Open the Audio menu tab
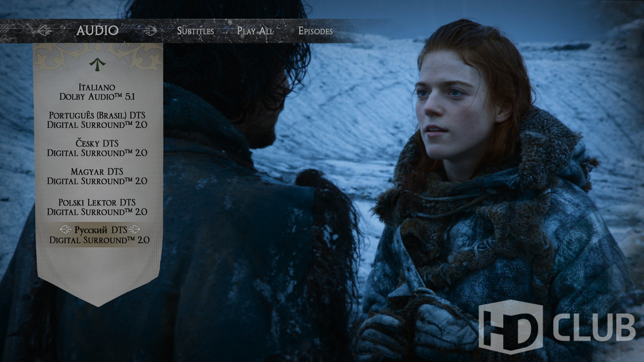This screenshot has width=644, height=362. [97, 30]
